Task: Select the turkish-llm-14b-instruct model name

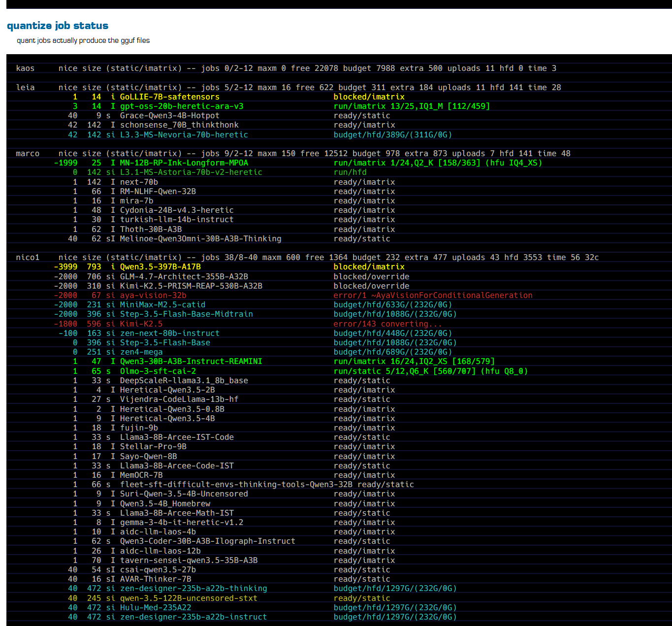Action: 177,220
